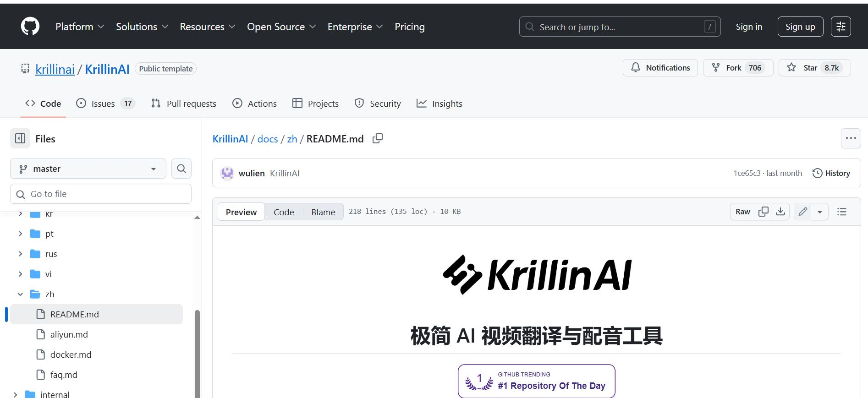Download the raw README file
Screen dimensions: 868x398
[780, 212]
